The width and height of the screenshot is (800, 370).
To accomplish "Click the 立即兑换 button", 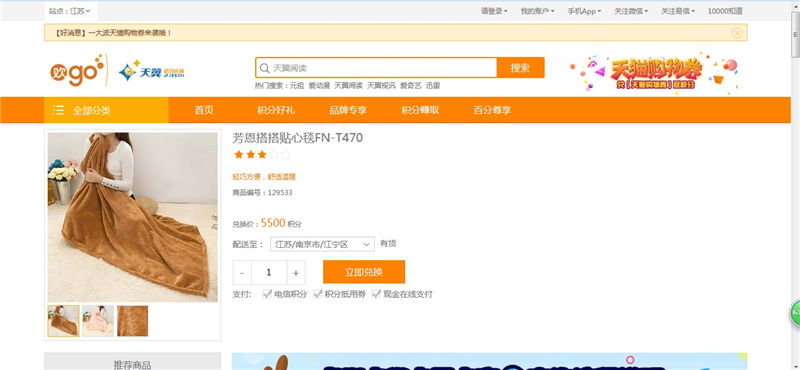I will (x=364, y=272).
